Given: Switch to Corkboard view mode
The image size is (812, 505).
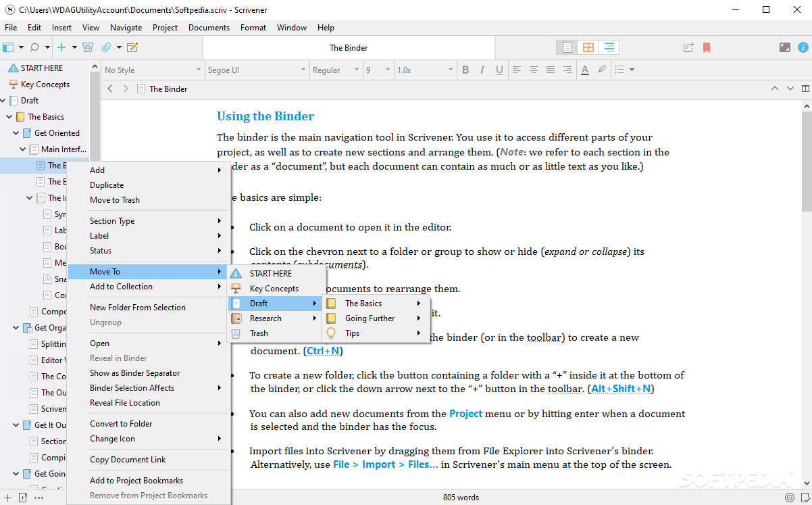Looking at the screenshot, I should [588, 47].
